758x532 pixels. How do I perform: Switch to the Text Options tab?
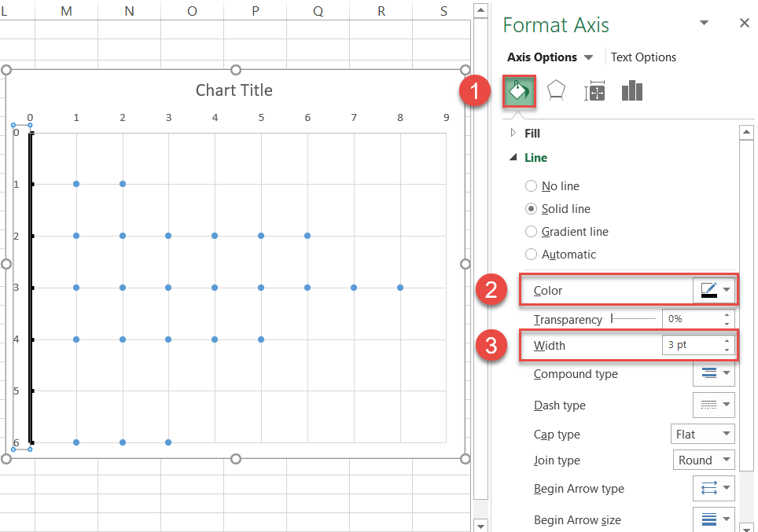click(x=643, y=57)
